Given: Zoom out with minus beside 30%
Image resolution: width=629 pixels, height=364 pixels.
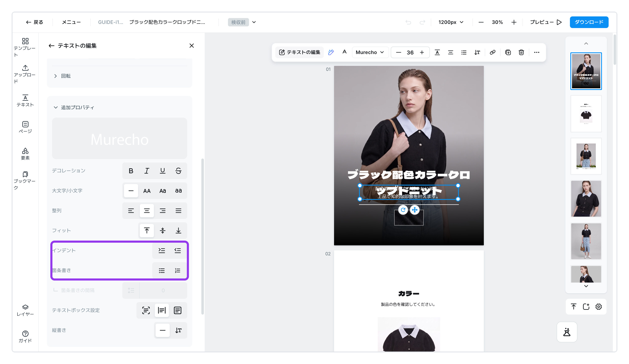Looking at the screenshot, I should [481, 22].
